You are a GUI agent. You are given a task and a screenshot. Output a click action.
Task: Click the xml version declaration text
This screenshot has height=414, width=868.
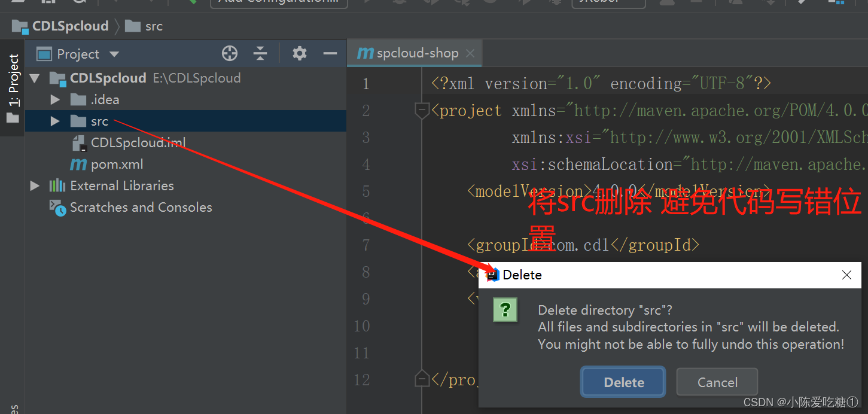coord(601,83)
